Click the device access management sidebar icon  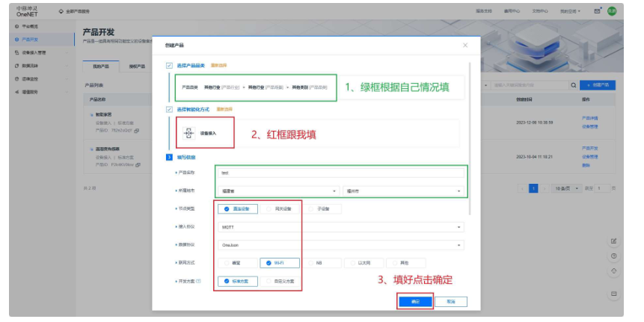17,52
